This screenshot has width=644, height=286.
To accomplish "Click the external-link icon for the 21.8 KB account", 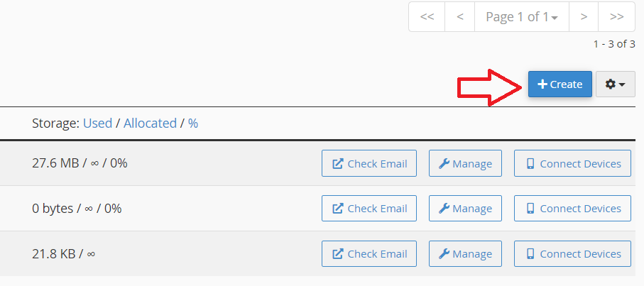I will (338, 253).
